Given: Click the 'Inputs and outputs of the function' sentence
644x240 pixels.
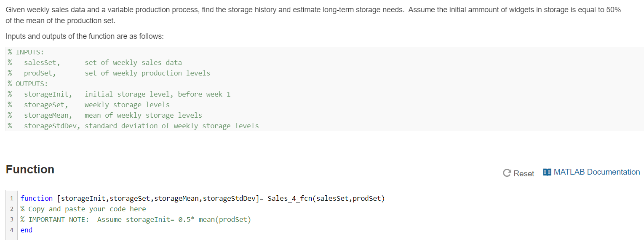Looking at the screenshot, I should [x=84, y=36].
